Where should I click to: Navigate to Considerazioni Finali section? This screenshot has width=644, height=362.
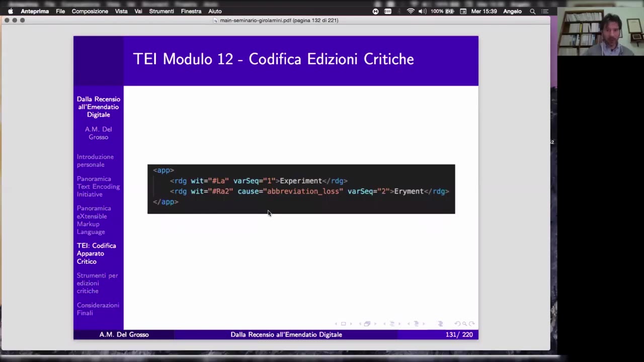tap(98, 309)
